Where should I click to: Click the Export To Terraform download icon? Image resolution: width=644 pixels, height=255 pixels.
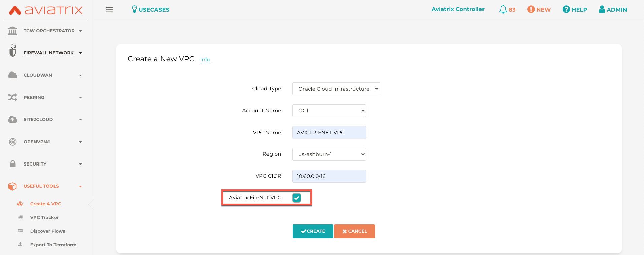(20, 244)
